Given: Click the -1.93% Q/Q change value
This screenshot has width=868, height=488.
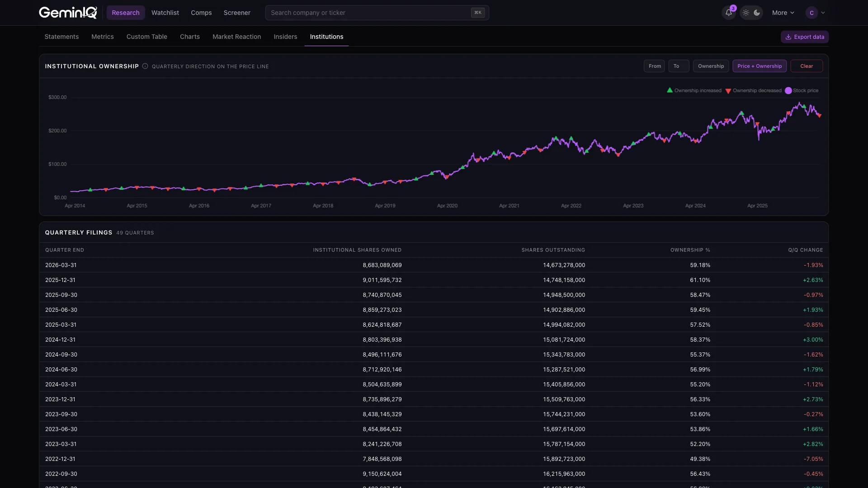Looking at the screenshot, I should pos(813,265).
